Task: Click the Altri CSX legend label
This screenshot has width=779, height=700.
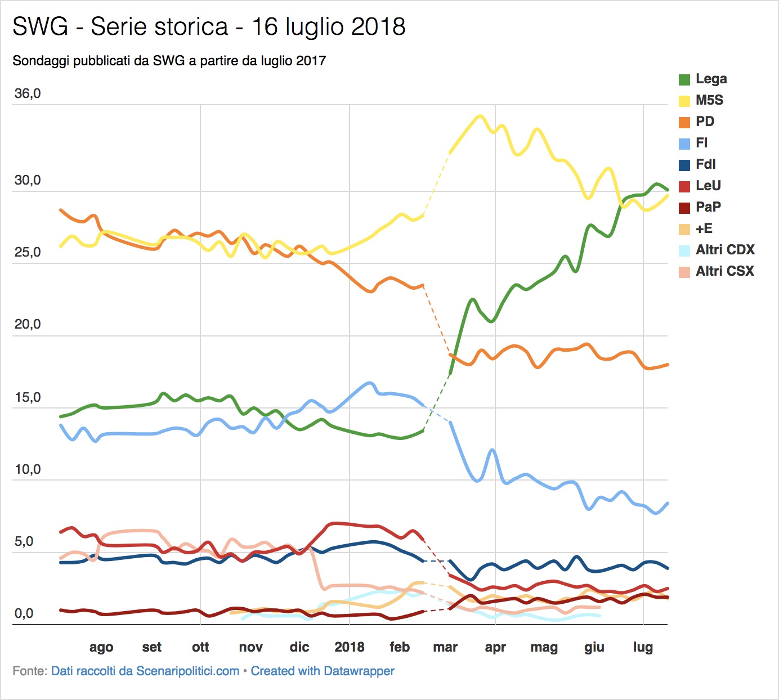Action: point(725,271)
